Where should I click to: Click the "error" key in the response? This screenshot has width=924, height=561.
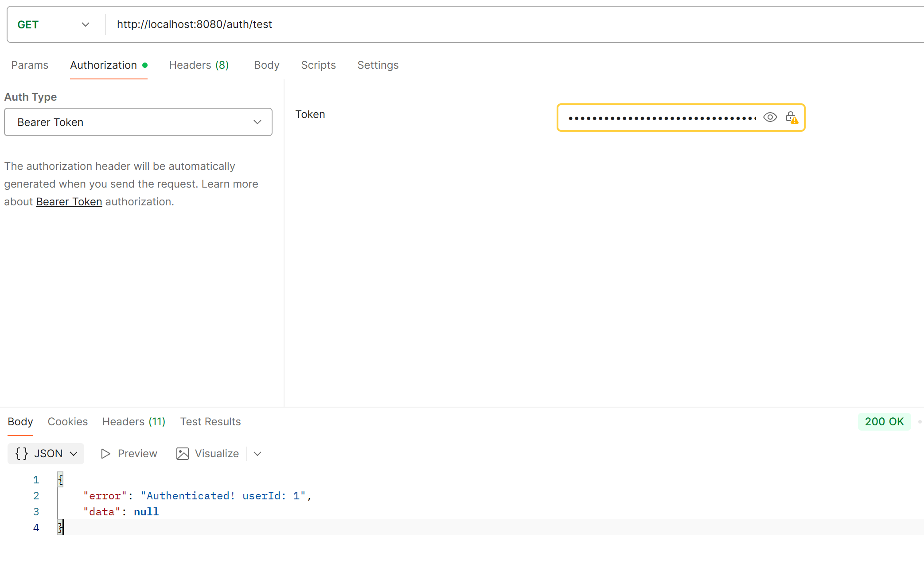[105, 496]
